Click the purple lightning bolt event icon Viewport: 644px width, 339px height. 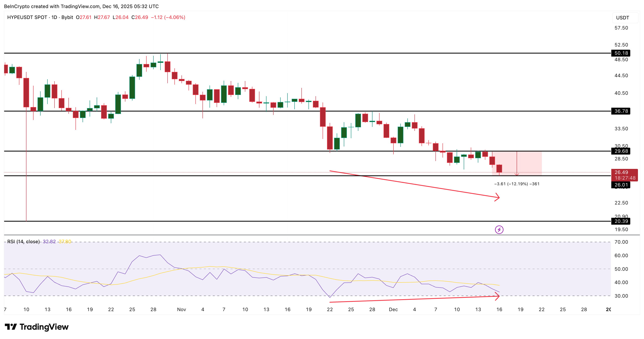tap(499, 230)
